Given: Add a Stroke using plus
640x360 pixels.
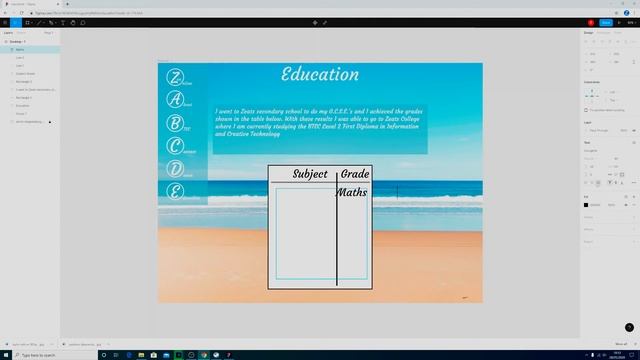Looking at the screenshot, I should (x=634, y=217).
